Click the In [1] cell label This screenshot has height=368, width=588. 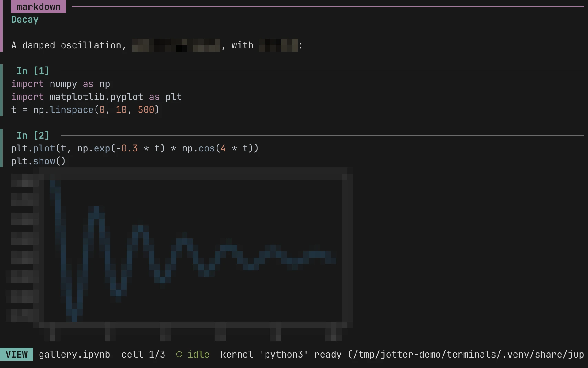[33, 71]
